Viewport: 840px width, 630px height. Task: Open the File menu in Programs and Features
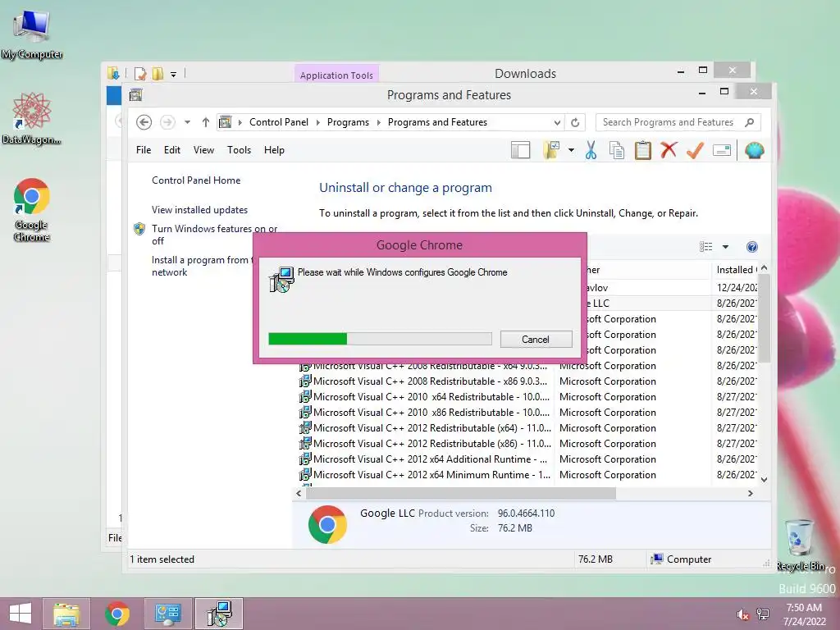tap(144, 150)
